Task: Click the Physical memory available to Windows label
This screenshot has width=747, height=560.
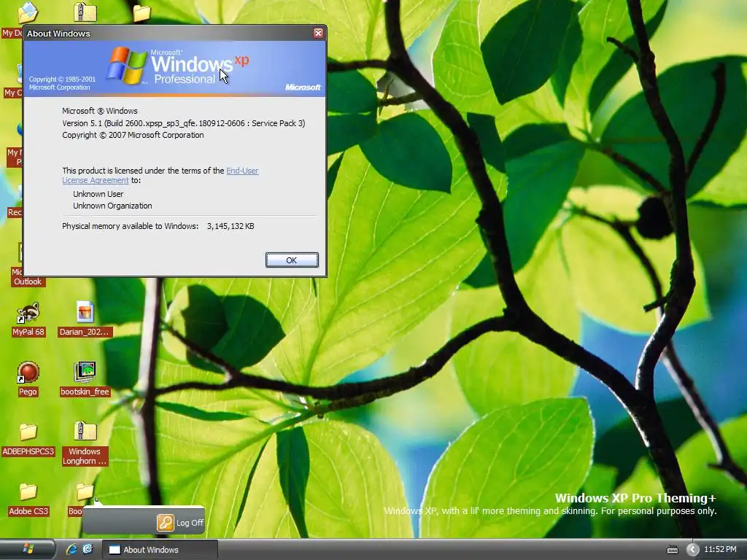Action: [130, 226]
